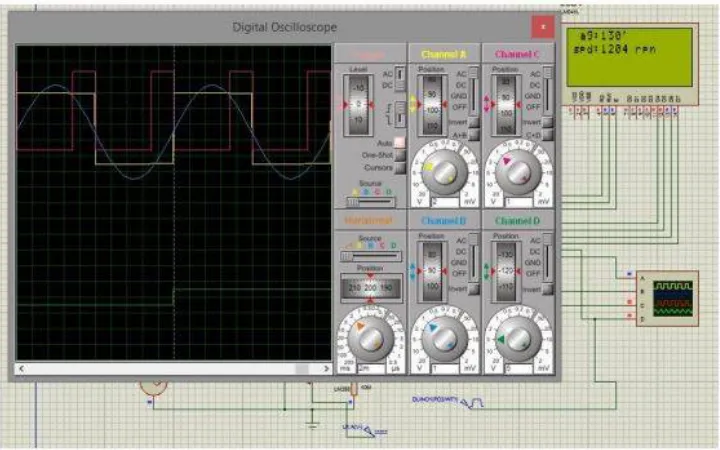
Task: Select the oscilloscope component in the schematic
Action: pyautogui.click(x=667, y=298)
